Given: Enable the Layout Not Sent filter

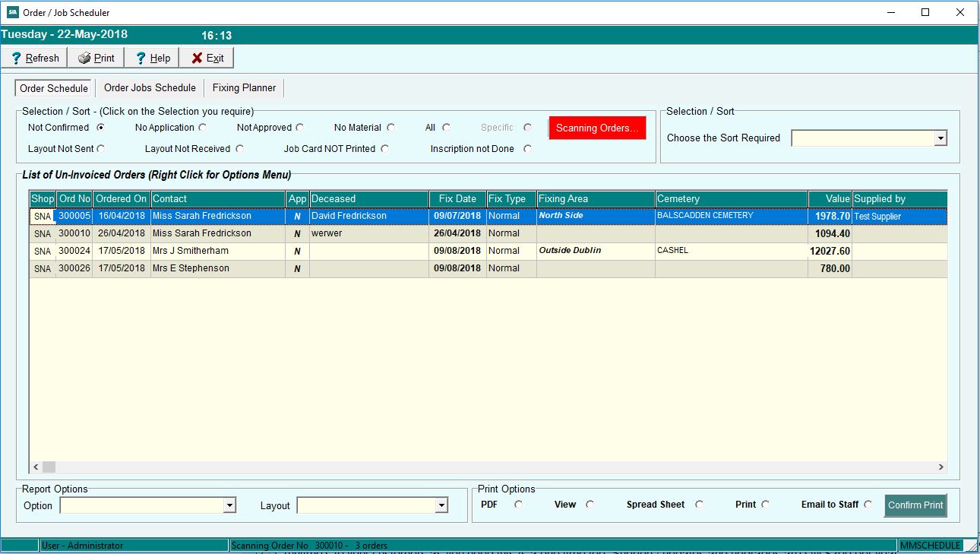Looking at the screenshot, I should tap(101, 149).
